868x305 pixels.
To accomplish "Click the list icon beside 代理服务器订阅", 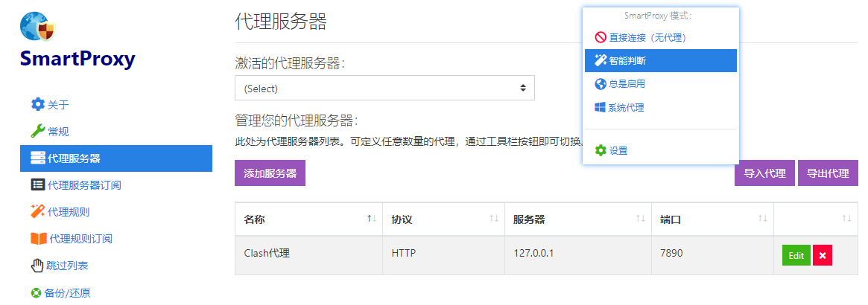I will pos(38,184).
